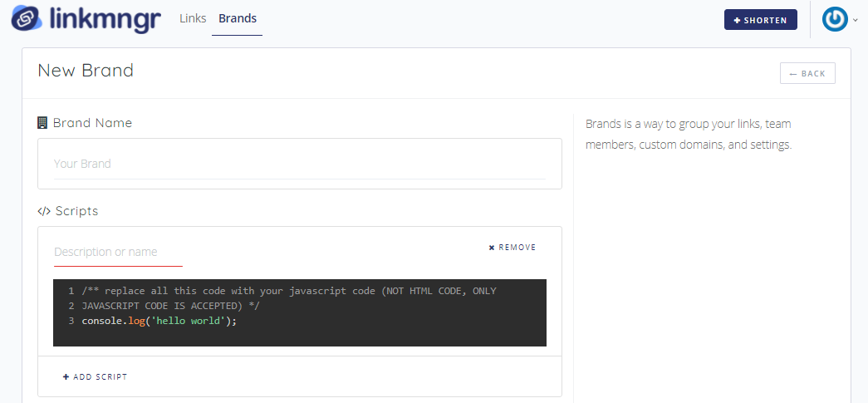This screenshot has width=868, height=403.
Task: Click the building icon beside Brand Name
Action: point(42,123)
